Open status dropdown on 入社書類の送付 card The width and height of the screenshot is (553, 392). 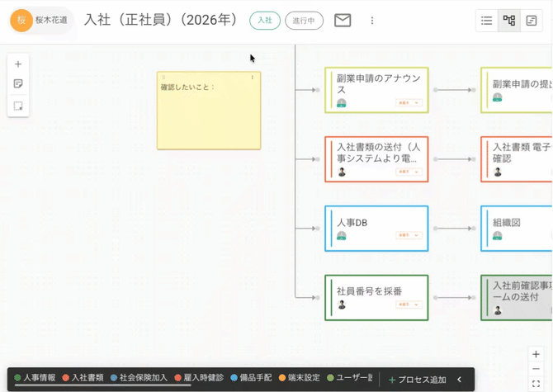coord(409,172)
